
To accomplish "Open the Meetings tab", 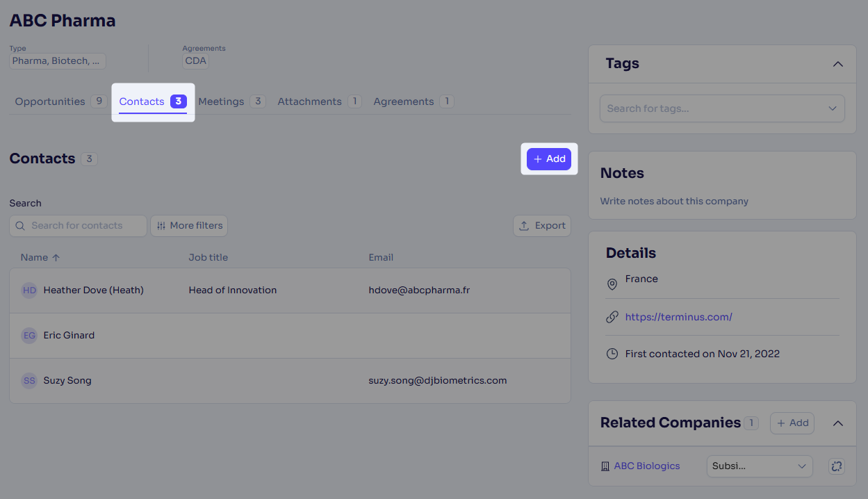I will tap(221, 101).
